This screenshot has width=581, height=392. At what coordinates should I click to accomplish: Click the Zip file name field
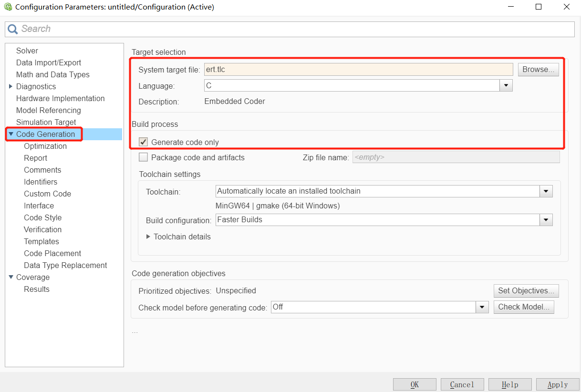click(x=456, y=157)
